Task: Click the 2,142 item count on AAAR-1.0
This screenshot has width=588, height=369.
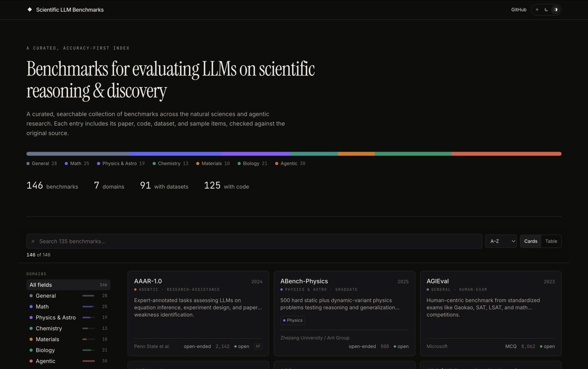Action: (x=222, y=346)
